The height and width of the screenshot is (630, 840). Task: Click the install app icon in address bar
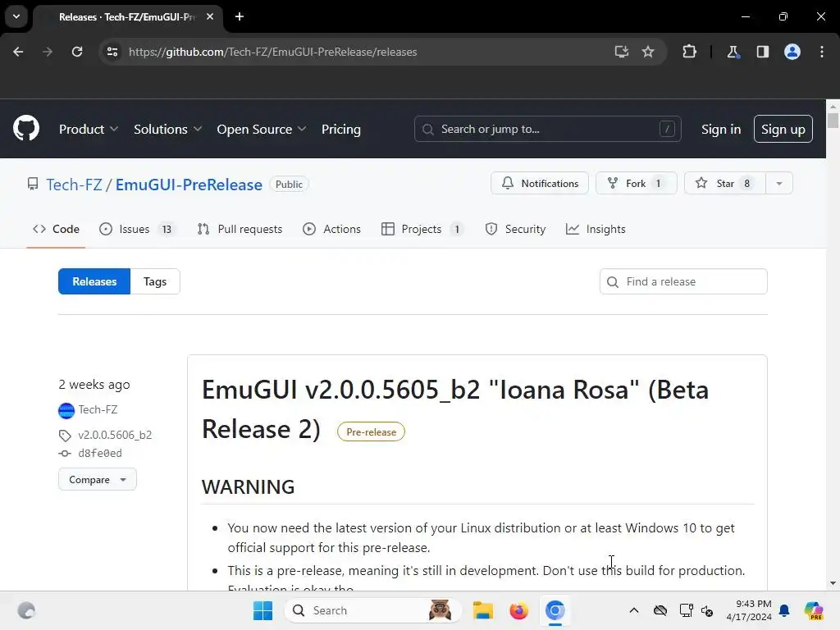622,52
